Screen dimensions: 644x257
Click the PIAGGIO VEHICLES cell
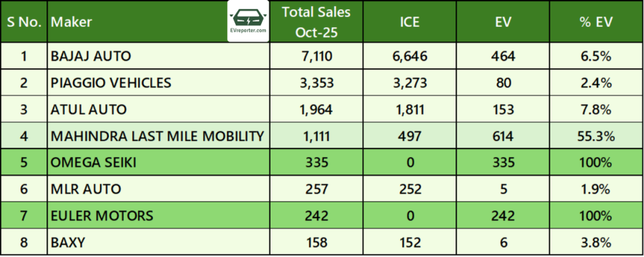click(111, 83)
